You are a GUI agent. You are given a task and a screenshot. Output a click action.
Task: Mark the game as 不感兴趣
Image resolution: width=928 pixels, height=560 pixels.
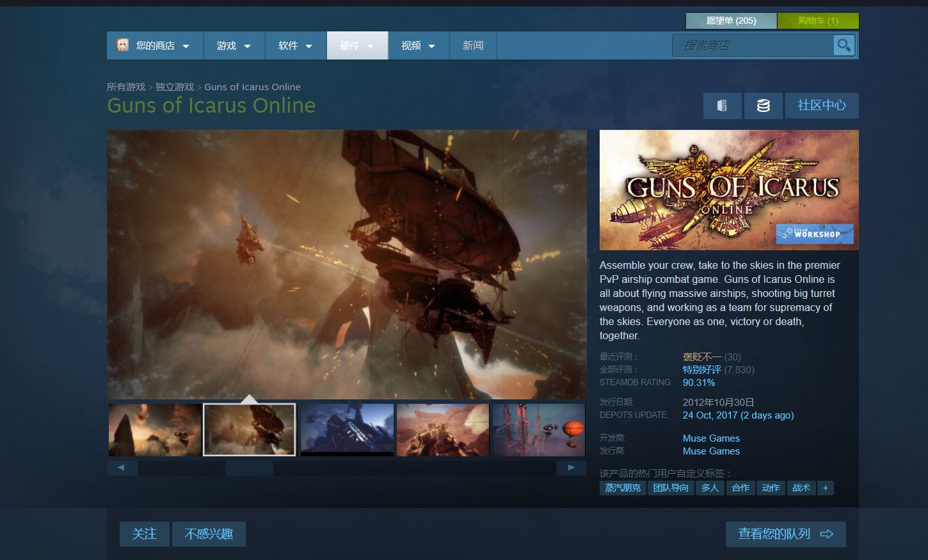tap(209, 534)
